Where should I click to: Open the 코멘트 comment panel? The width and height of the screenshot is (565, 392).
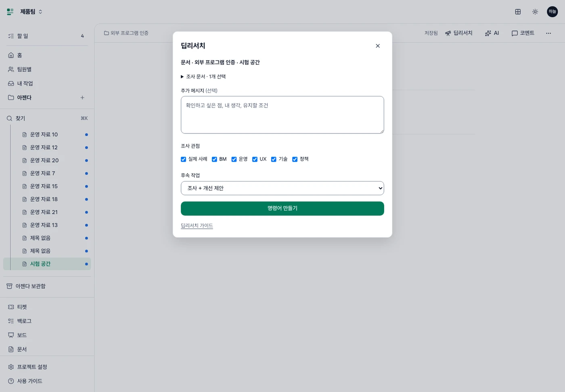point(523,33)
